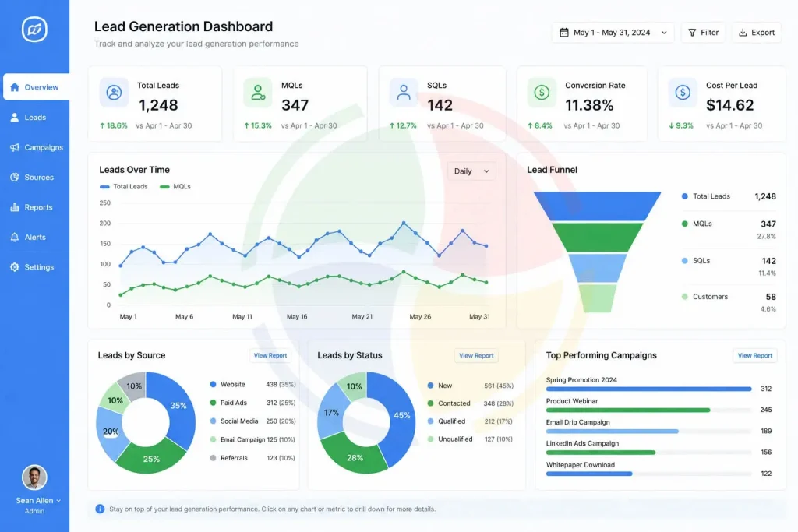Click the Total Leads card icon
Screen dimensions: 798x532
tap(114, 93)
